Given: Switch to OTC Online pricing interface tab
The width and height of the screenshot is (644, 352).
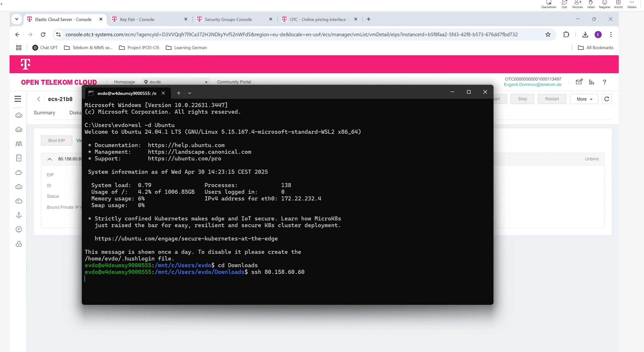Looking at the screenshot, I should point(319,19).
